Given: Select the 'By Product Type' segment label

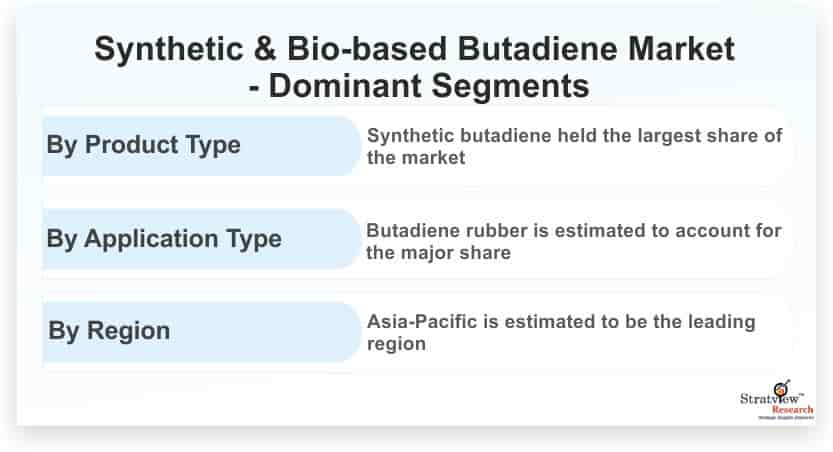Looking at the screenshot, I should coord(143,144).
